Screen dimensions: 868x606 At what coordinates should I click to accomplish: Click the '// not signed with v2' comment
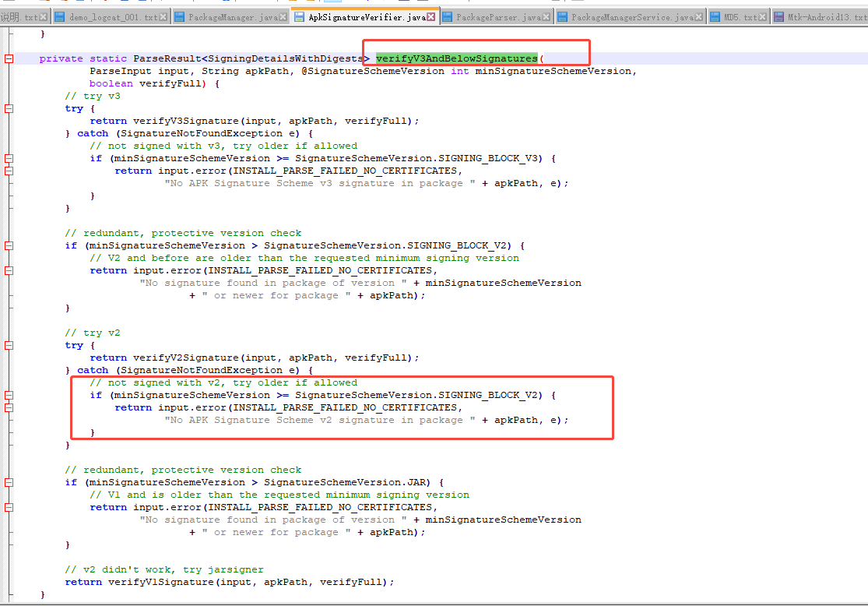coord(223,382)
